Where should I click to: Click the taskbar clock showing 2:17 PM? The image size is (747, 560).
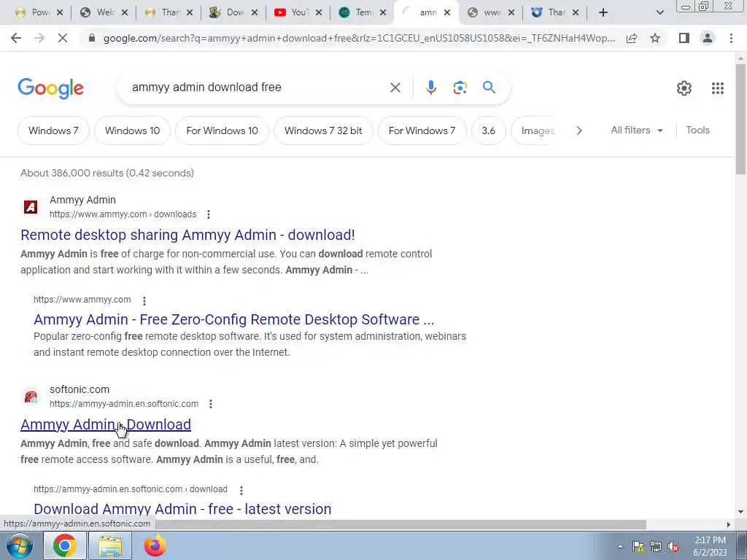[x=710, y=546]
